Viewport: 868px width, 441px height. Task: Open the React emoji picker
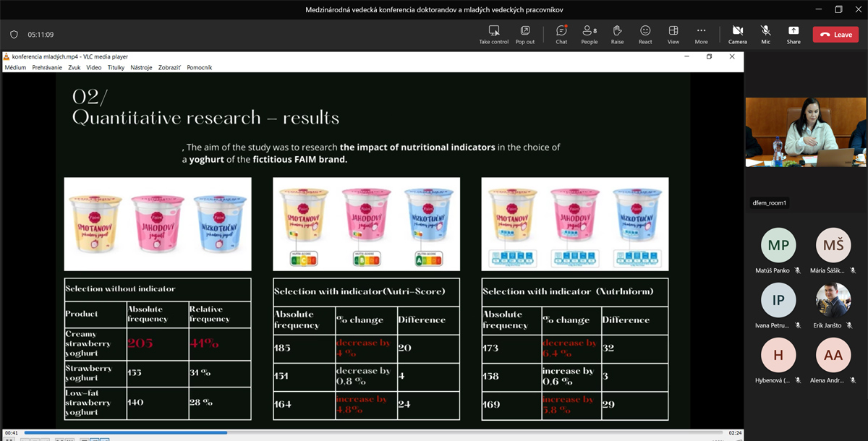(645, 34)
